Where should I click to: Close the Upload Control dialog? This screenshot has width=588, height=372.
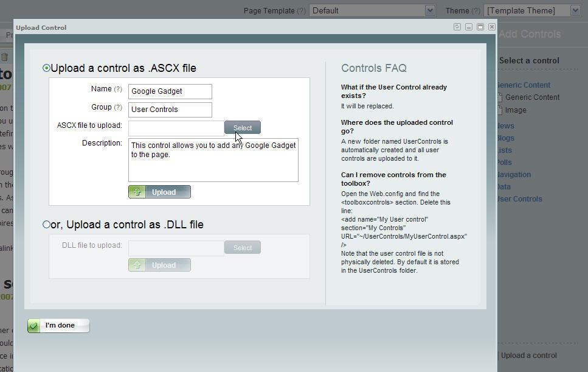tap(492, 27)
